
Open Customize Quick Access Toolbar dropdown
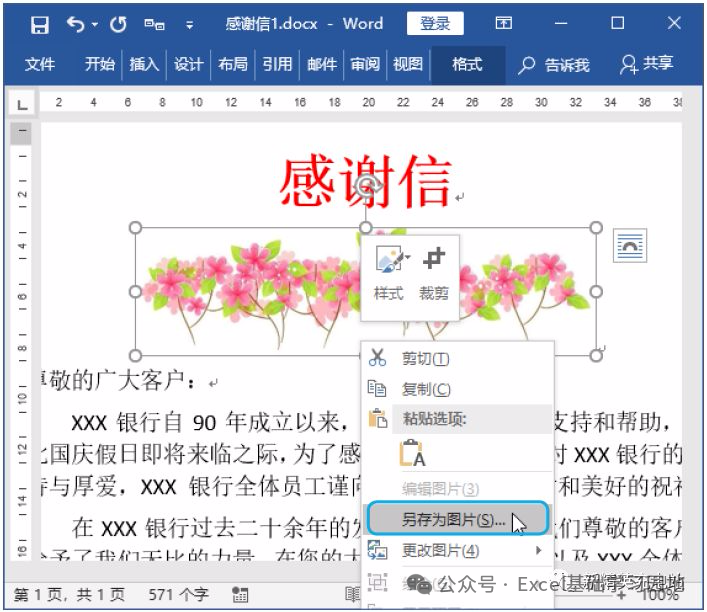[x=188, y=24]
